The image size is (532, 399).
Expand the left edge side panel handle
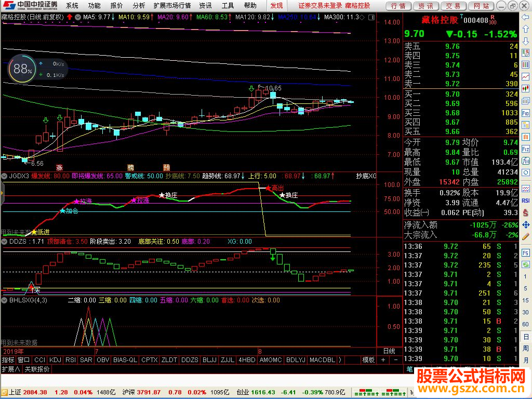[2, 193]
